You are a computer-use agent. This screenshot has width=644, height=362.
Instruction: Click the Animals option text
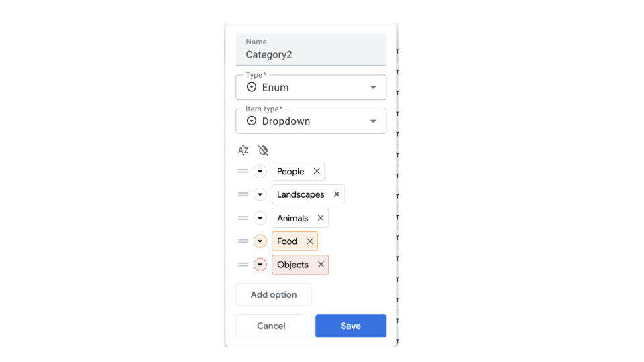click(292, 218)
